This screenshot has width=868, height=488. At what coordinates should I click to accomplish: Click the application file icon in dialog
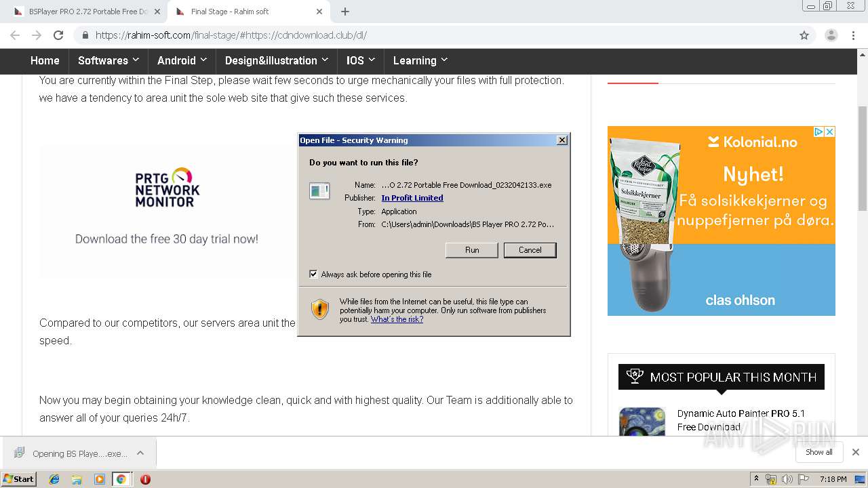click(319, 191)
